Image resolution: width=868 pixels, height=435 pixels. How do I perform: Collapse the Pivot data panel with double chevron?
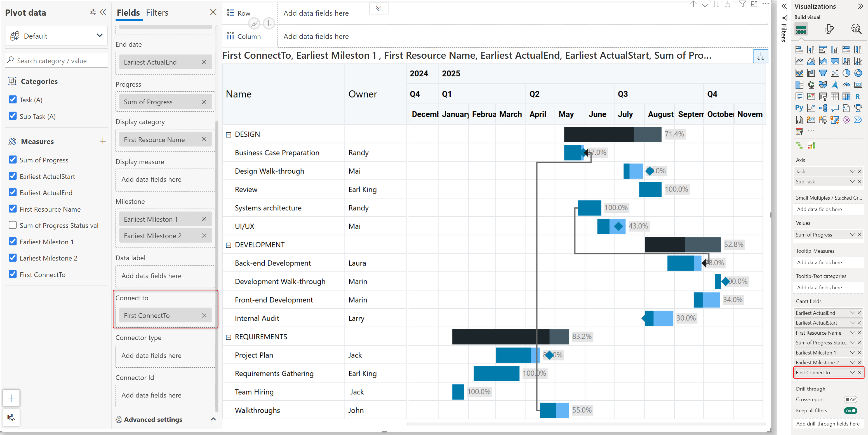tap(103, 12)
